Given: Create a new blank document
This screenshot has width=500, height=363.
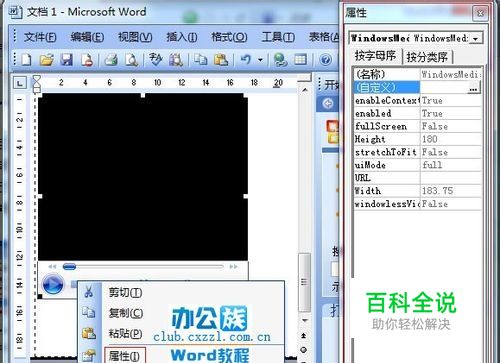Looking at the screenshot, I should point(27,60).
